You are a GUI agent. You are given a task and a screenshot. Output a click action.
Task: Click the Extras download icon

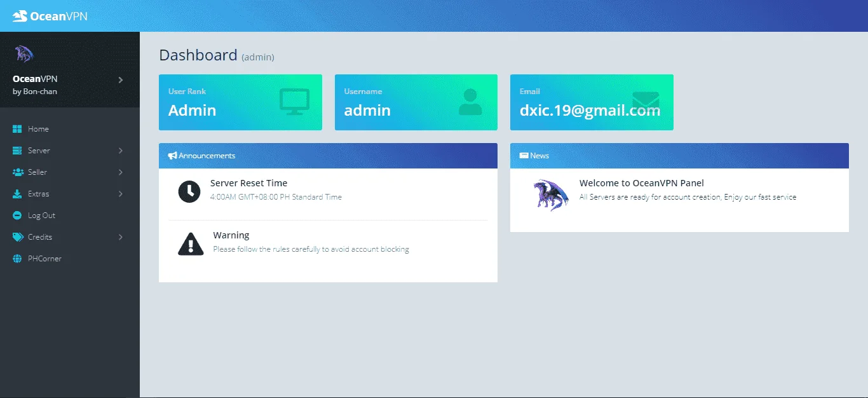[x=17, y=194]
